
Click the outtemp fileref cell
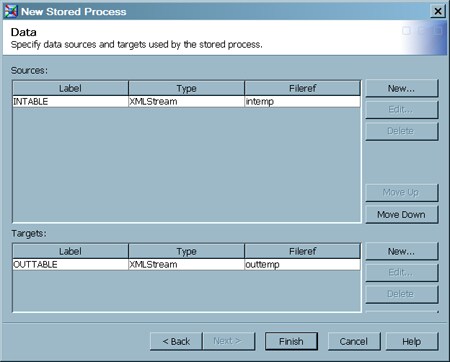302,265
